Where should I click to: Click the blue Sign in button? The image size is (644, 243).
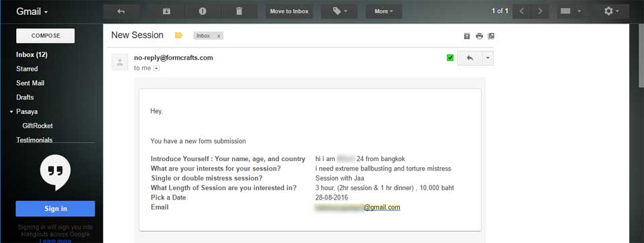point(56,209)
